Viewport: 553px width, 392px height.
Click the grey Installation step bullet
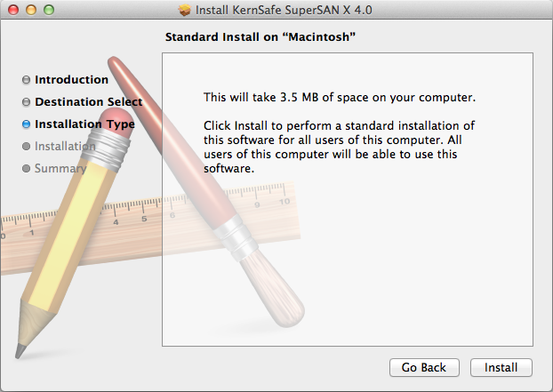pos(26,146)
